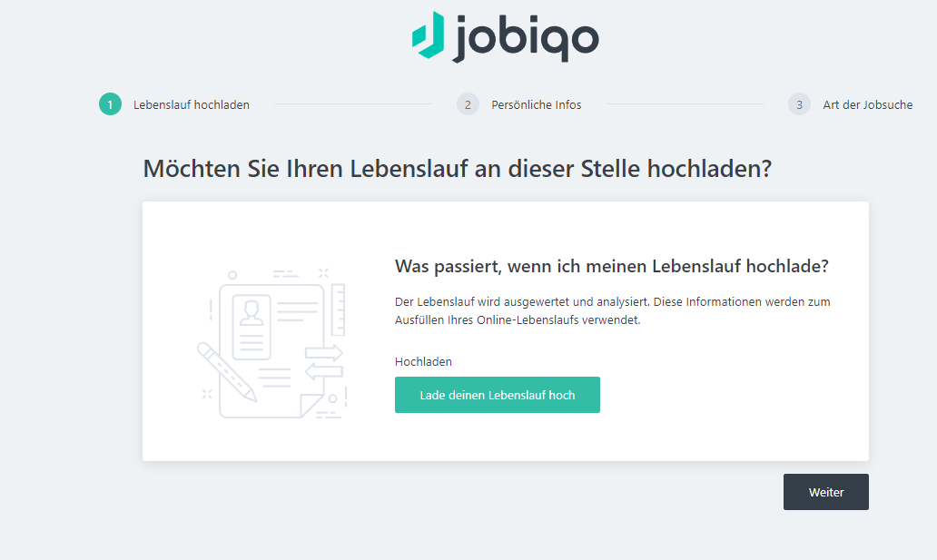937x560 pixels.
Task: Open the "Lebenslauf hochladen" step
Action: pos(192,104)
